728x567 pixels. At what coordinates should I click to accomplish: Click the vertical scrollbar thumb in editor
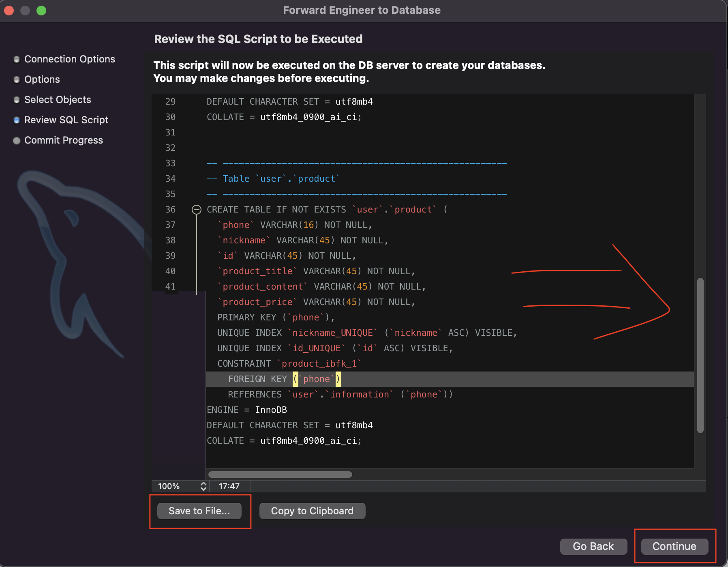(x=700, y=355)
